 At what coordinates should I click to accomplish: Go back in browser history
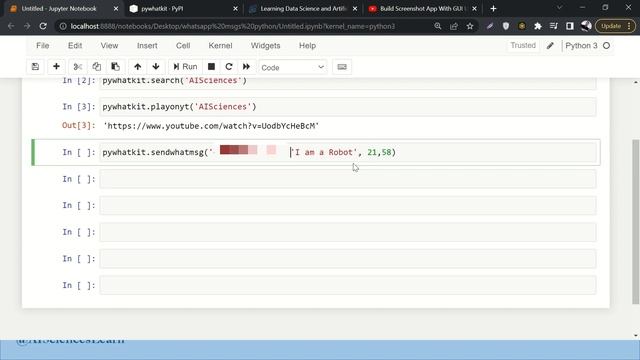pos(11,26)
